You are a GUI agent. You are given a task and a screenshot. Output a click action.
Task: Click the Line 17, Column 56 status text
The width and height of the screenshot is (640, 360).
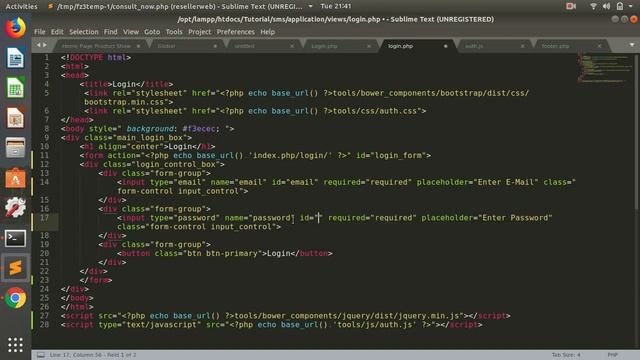93,355
